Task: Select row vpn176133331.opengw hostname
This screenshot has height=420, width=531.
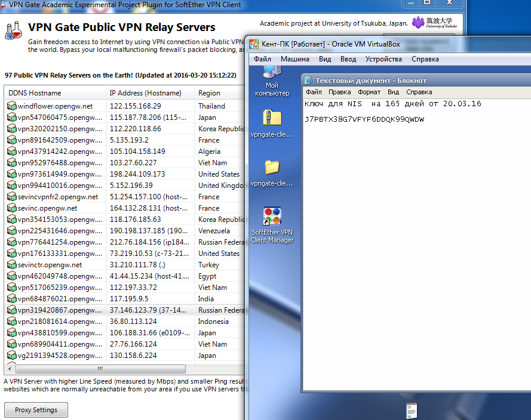Action: [60, 254]
